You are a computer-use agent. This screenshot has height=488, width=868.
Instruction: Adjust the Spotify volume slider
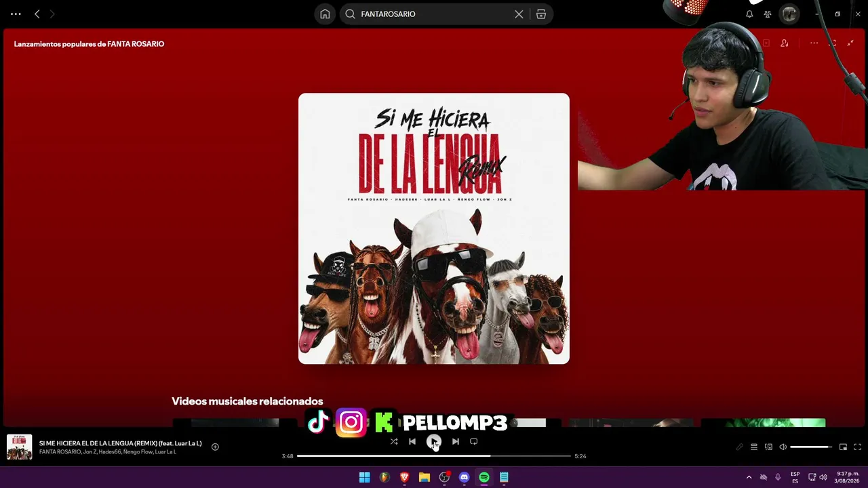click(x=811, y=447)
